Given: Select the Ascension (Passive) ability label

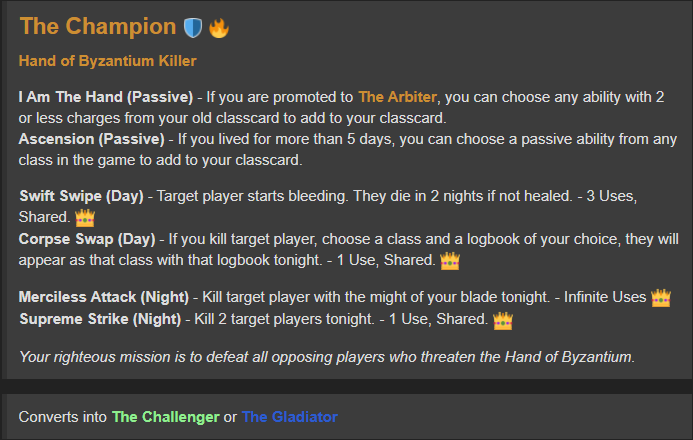Looking at the screenshot, I should [91, 139].
